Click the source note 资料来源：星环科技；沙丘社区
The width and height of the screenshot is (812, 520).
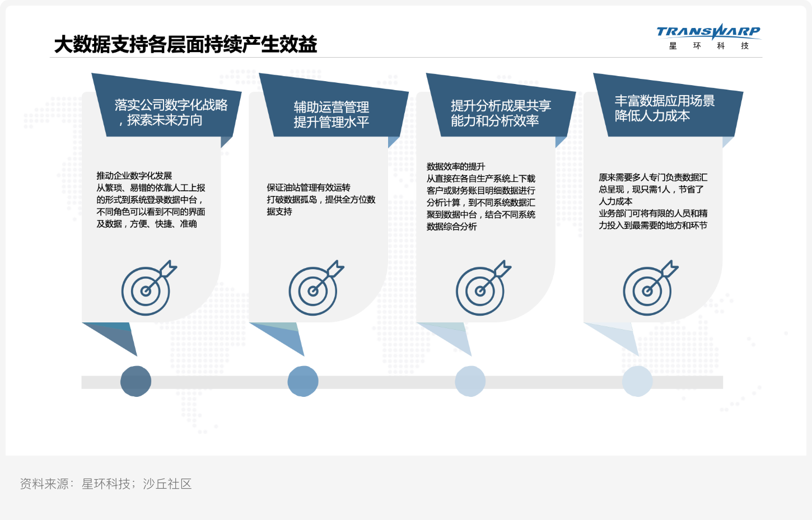tap(106, 484)
